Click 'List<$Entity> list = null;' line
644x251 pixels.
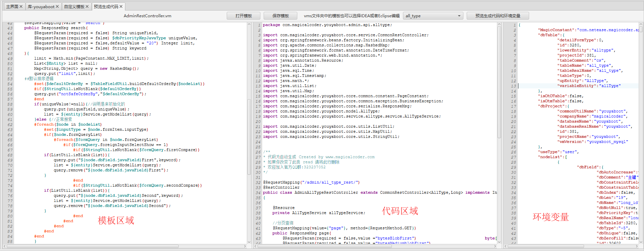66,63
